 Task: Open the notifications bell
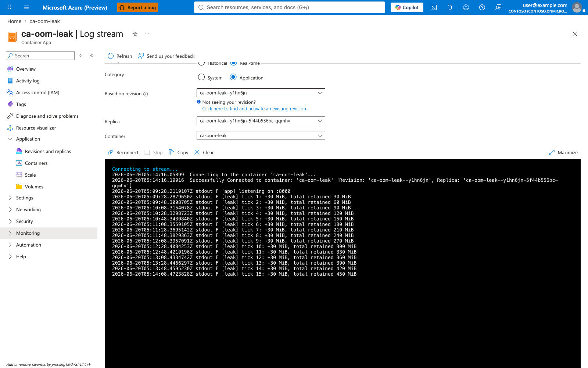pos(450,7)
